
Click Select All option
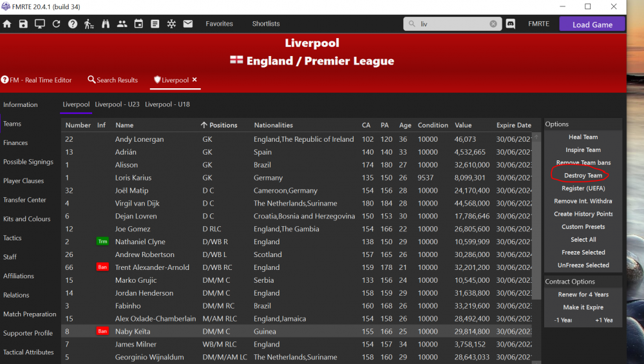click(583, 240)
